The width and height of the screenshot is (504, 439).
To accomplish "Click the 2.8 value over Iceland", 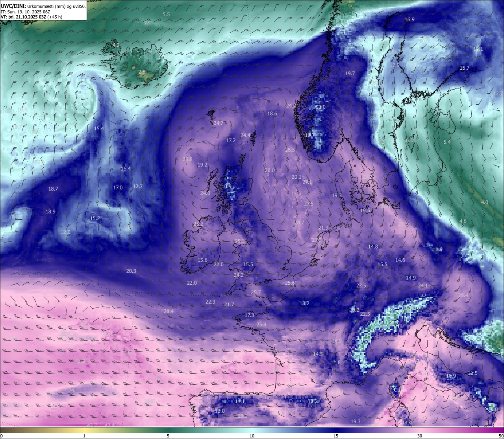I will [142, 72].
